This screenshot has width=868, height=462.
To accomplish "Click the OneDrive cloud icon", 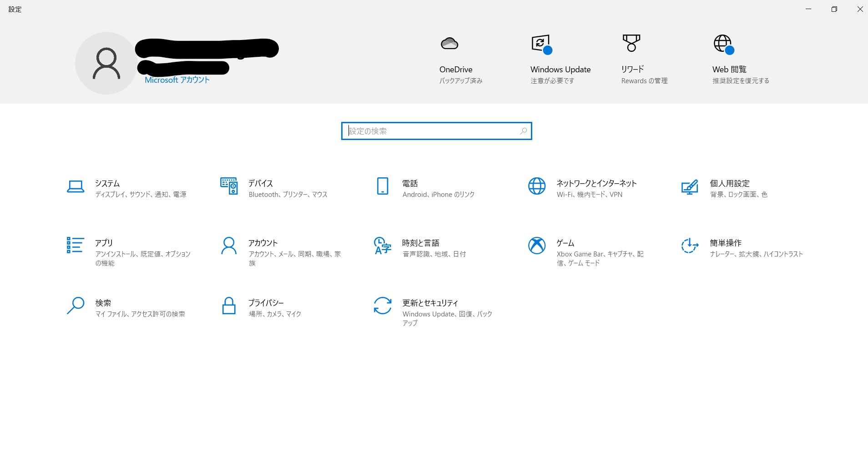I will click(449, 44).
